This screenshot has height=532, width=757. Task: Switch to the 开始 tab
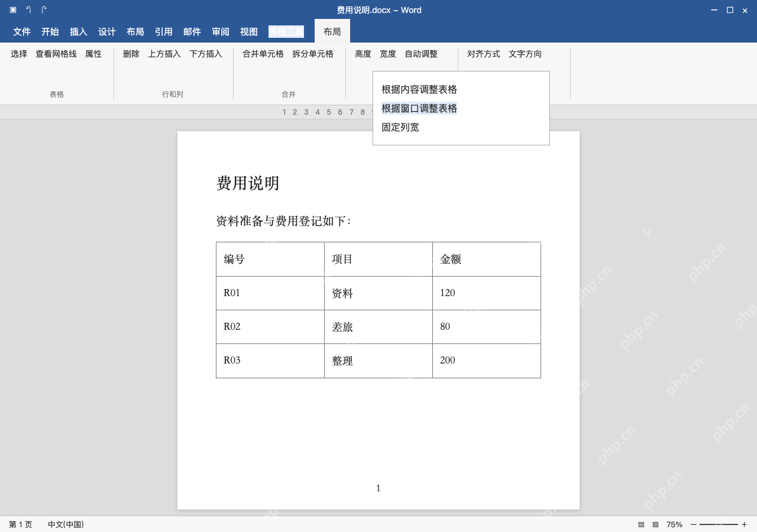[x=50, y=32]
